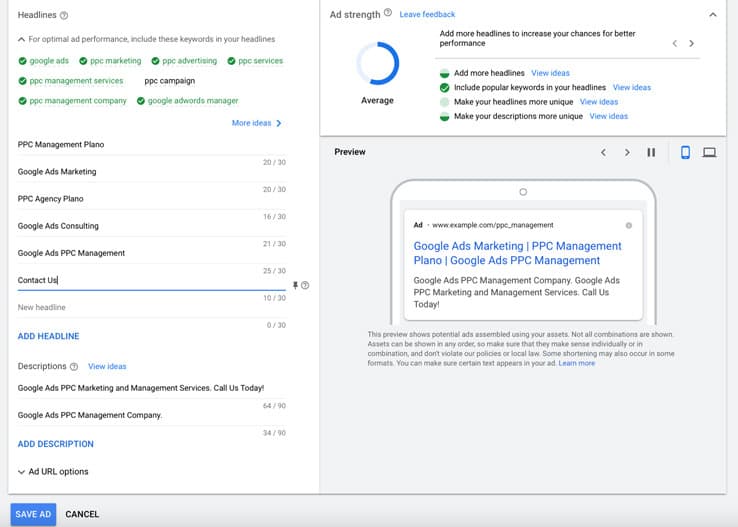Viewport: 738px width, 527px height.
Task: Click the New headline input field
Action: pyautogui.click(x=150, y=308)
